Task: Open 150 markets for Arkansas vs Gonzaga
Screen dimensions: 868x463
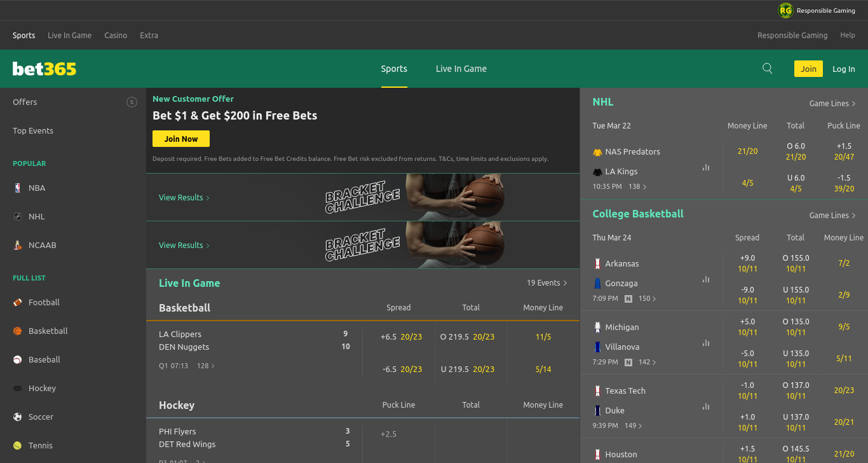Action: (x=648, y=298)
